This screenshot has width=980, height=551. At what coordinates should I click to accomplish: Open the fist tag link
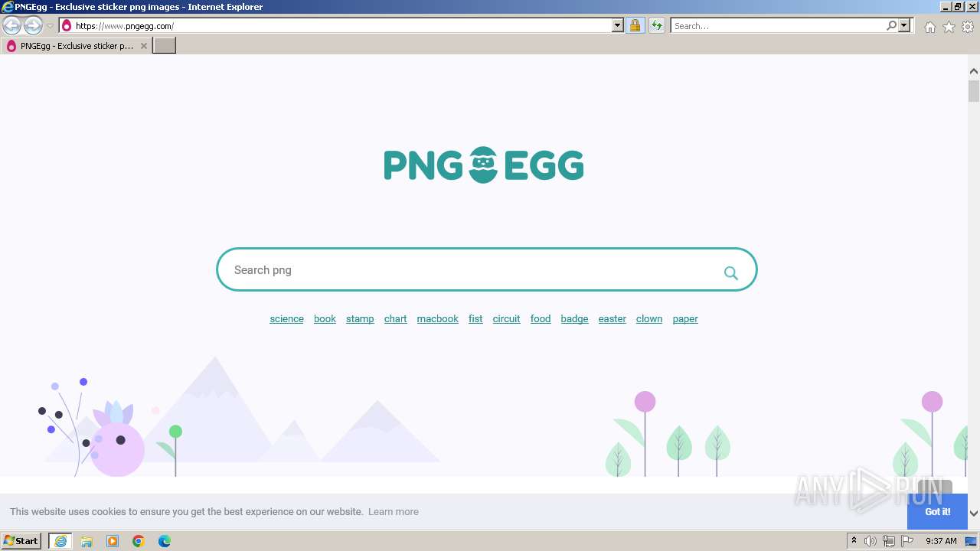coord(475,319)
